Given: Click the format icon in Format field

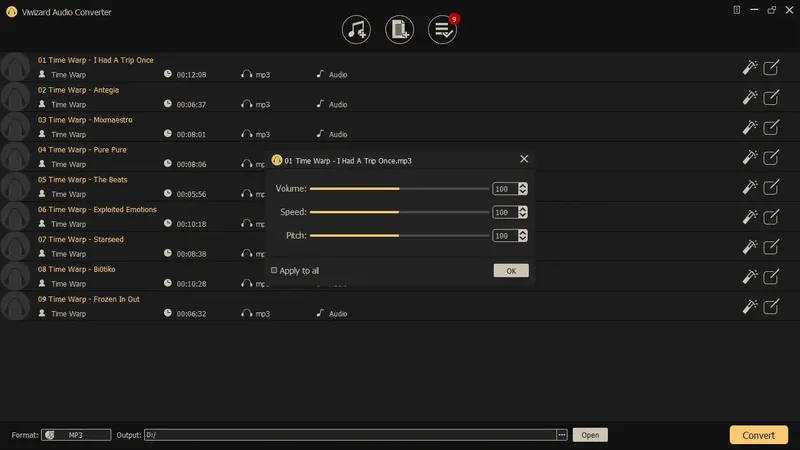Looking at the screenshot, I should 49,435.
